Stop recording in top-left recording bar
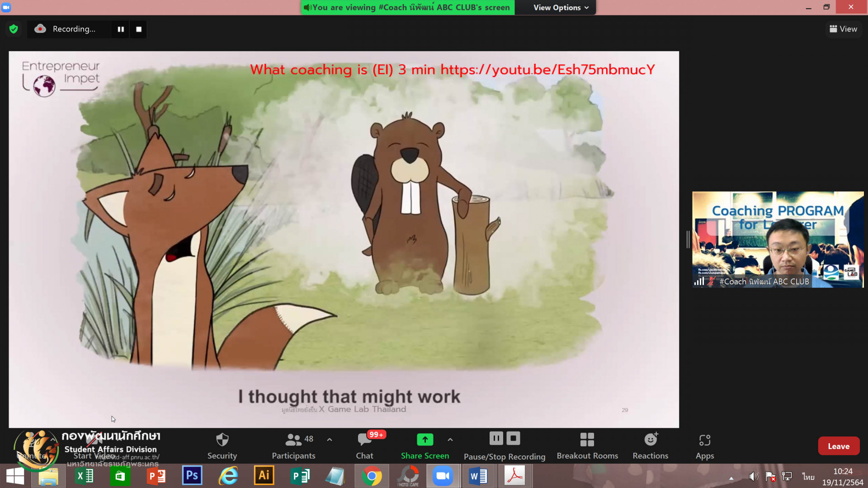868x488 pixels. (x=139, y=29)
